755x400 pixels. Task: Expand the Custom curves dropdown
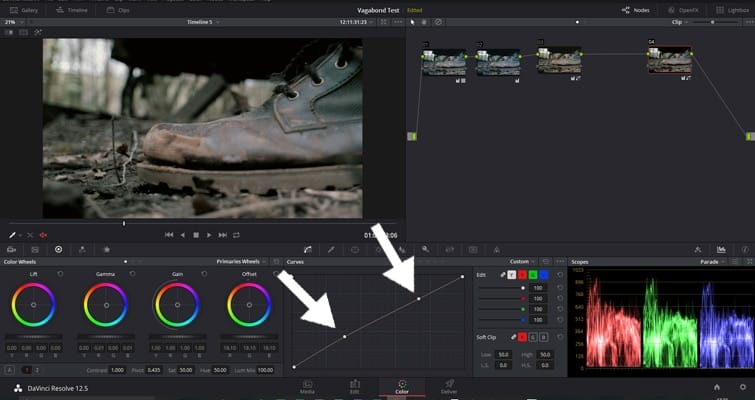click(524, 261)
